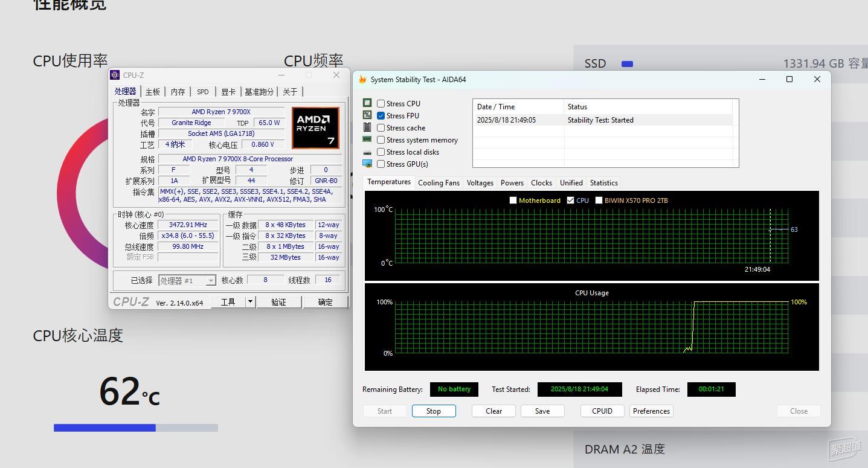
Task: Open the AIDA64 Preferences button
Action: [x=651, y=411]
